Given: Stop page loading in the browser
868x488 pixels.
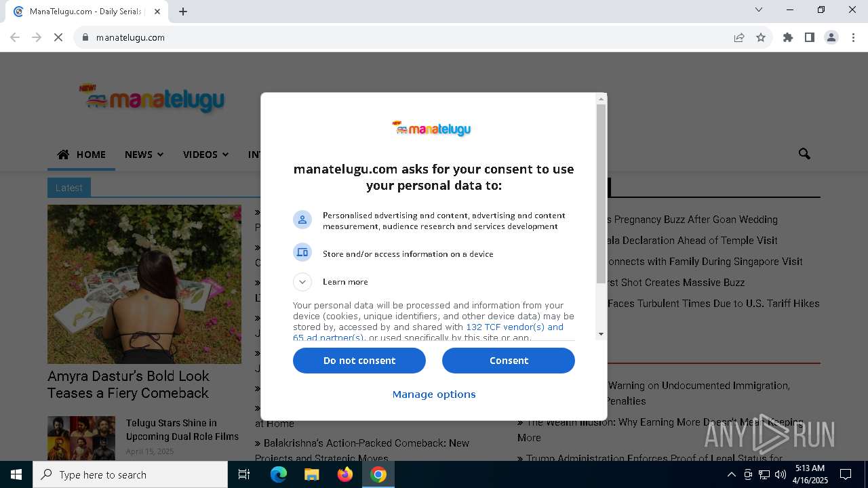Looking at the screenshot, I should 58,37.
